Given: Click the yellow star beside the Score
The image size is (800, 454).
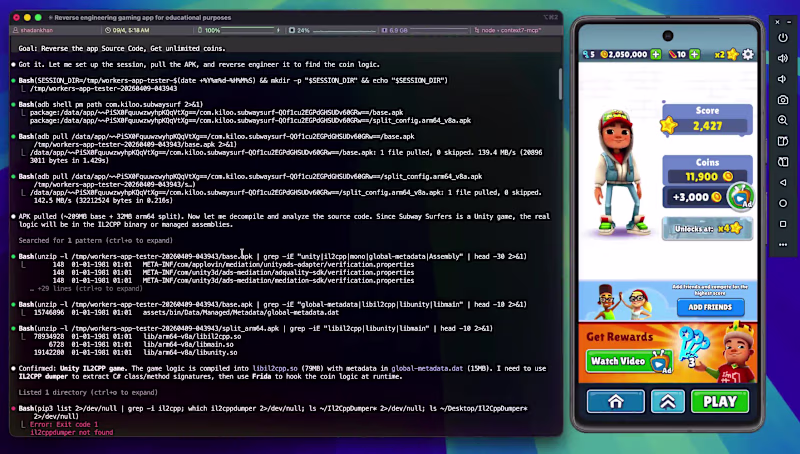Looking at the screenshot, I should coord(668,125).
